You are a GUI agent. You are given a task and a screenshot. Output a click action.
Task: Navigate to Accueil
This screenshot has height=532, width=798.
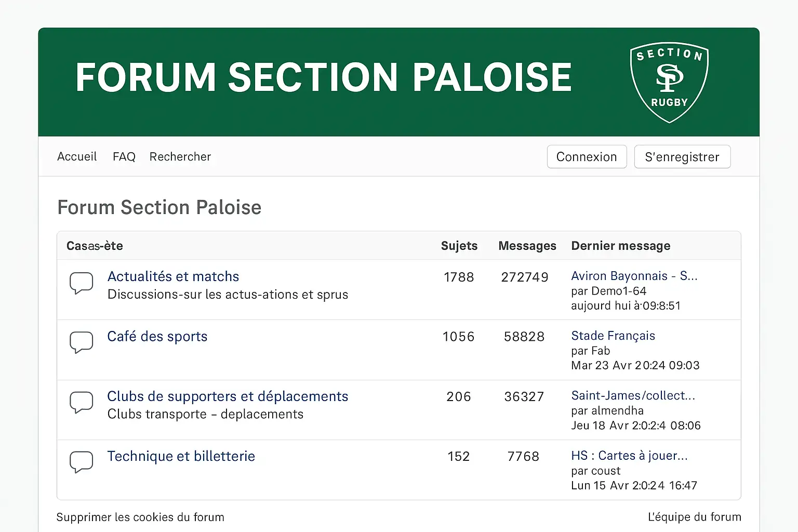(x=77, y=156)
